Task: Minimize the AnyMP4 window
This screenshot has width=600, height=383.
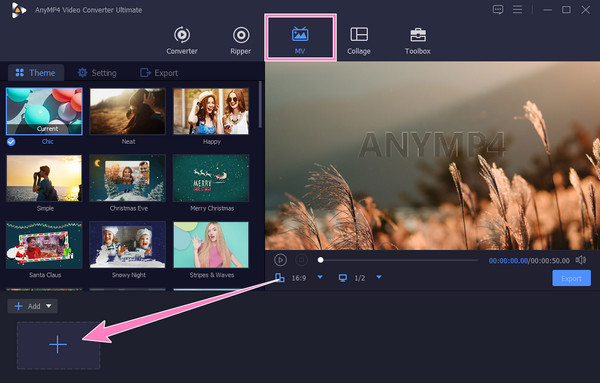Action: pos(548,10)
